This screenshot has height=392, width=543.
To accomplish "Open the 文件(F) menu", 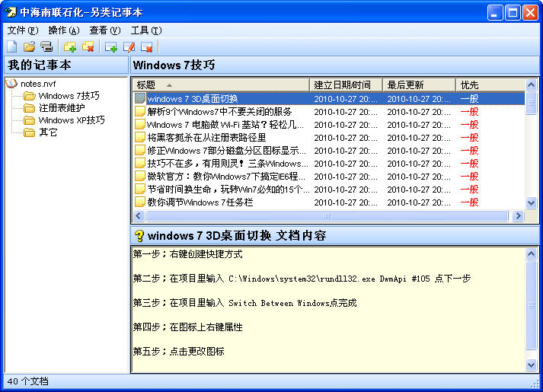I will 23,30.
